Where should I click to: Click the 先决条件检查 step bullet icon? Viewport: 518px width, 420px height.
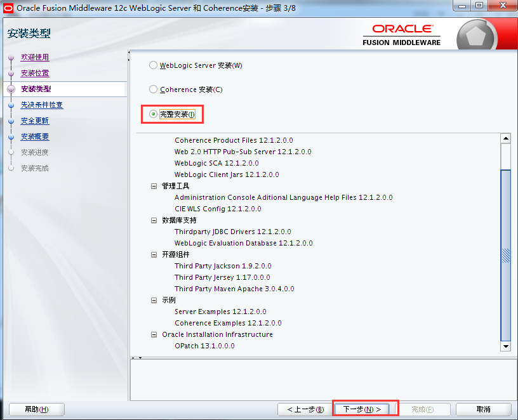coord(11,105)
